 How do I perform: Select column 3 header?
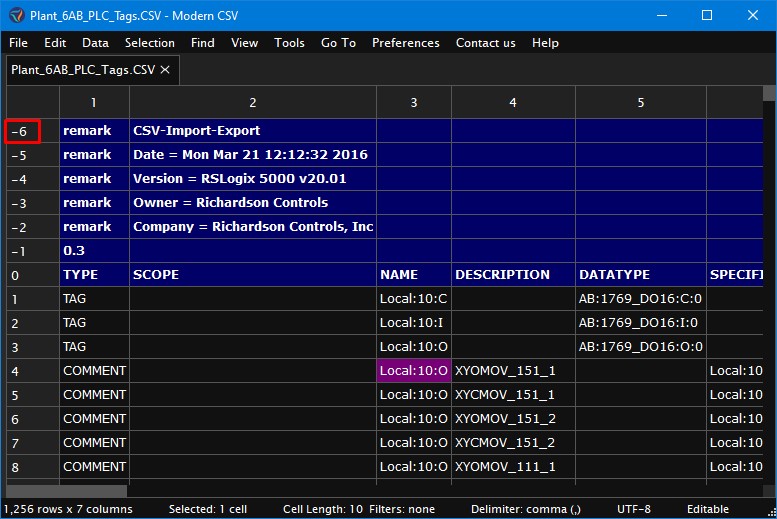tap(414, 103)
